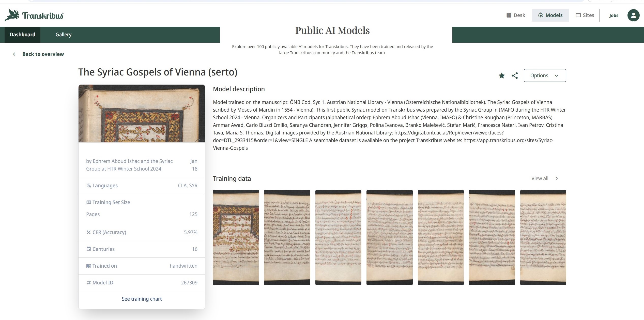This screenshot has height=320, width=644.
Task: Open the Desk section in top navigation
Action: point(516,15)
